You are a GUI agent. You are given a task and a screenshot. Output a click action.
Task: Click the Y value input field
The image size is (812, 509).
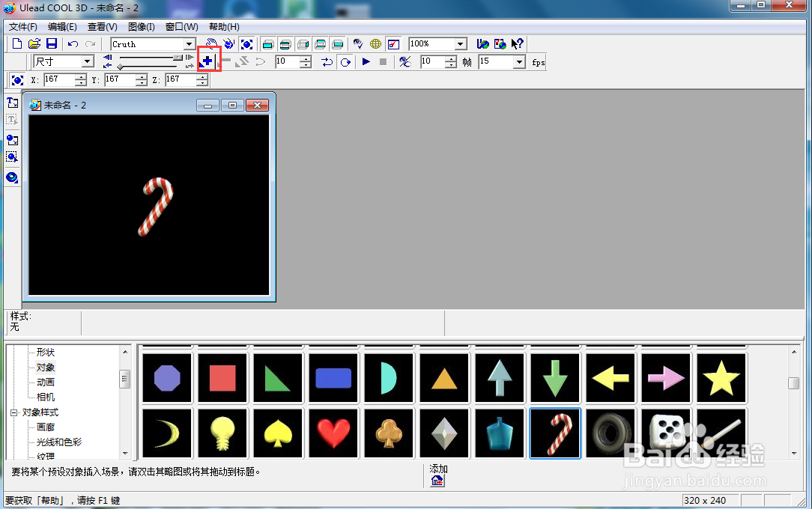[120, 79]
